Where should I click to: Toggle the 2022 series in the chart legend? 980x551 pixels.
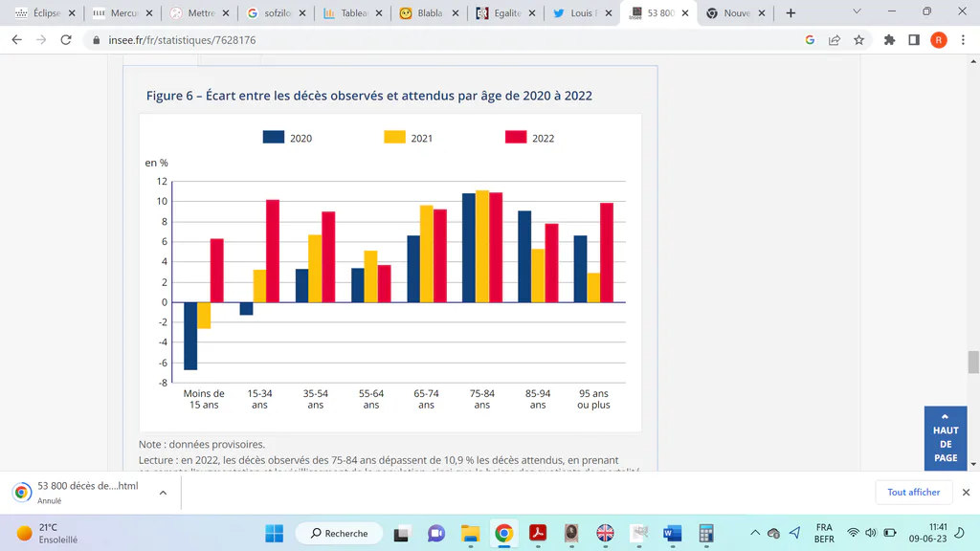pos(529,138)
